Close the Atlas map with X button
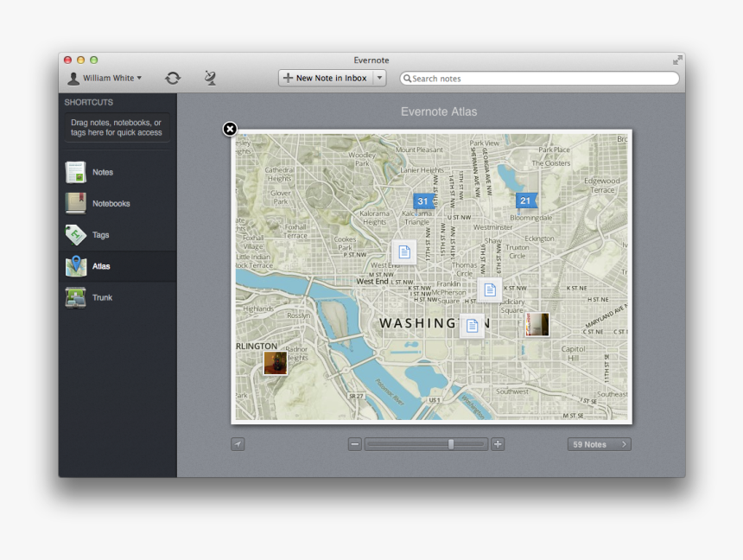743x560 pixels. pos(230,129)
